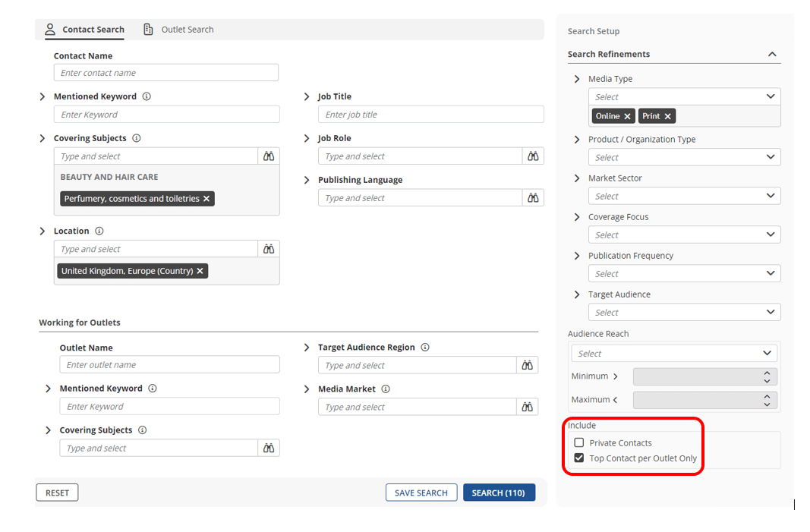Open the Audience Reach select dropdown
The width and height of the screenshot is (810, 532).
(673, 354)
